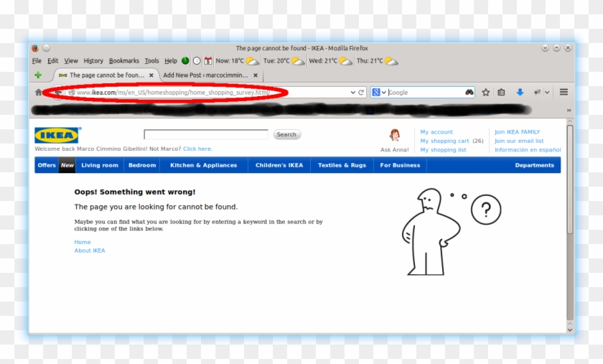Viewport: 603px width, 364px height.
Task: Open File menu
Action: [37, 61]
